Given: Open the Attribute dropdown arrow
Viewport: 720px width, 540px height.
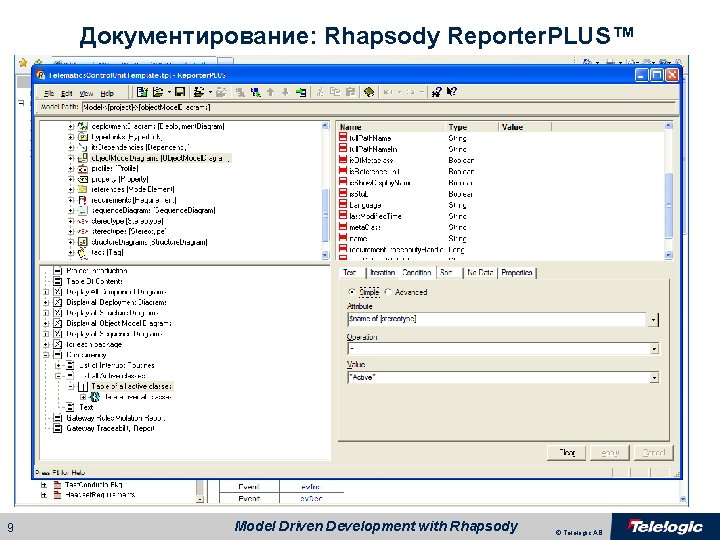Looking at the screenshot, I should (x=653, y=319).
